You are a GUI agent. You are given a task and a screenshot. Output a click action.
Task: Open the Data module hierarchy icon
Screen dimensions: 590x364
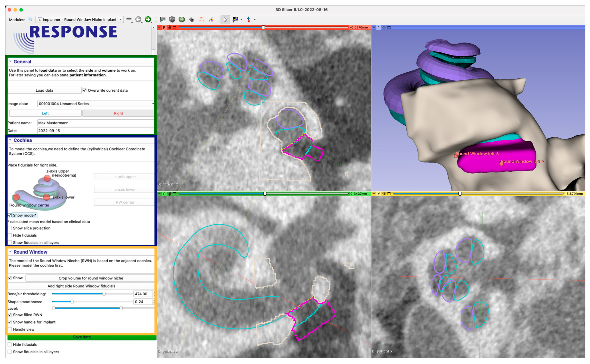point(163,20)
